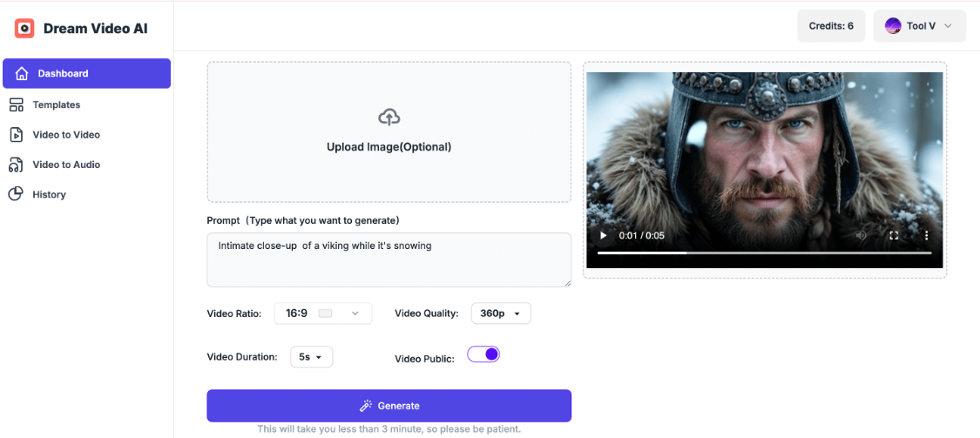Screen dimensions: 980x438
Task: Click the Video Duration label
Action: tap(242, 357)
